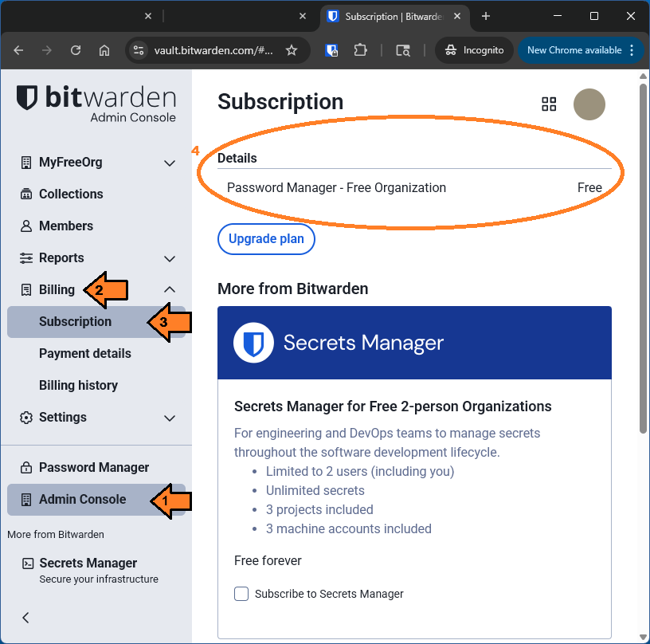Collapse the Billing section chevron
This screenshot has width=650, height=644.
click(x=170, y=289)
